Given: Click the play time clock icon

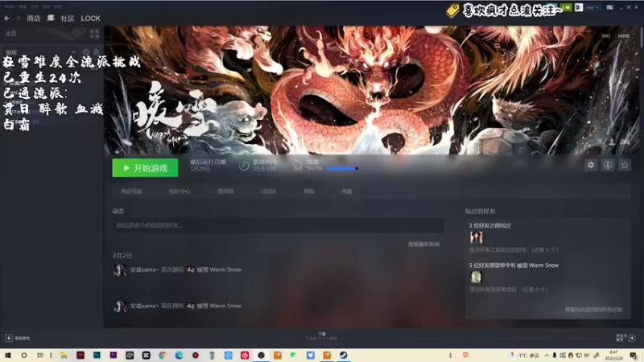Looking at the screenshot, I should point(244,166).
